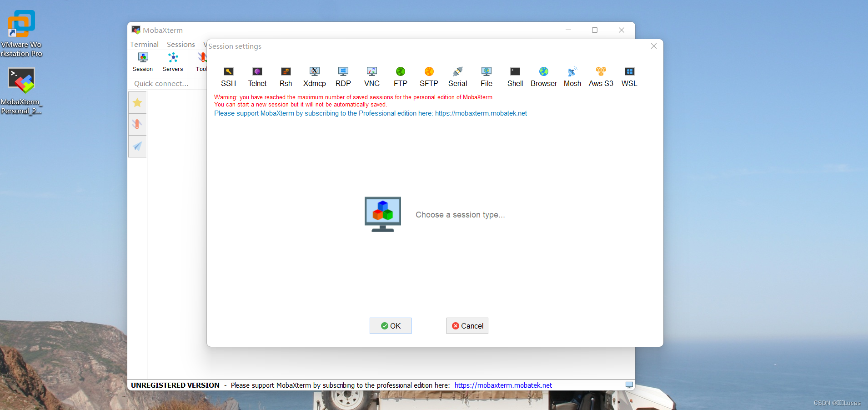The width and height of the screenshot is (868, 410).
Task: Select the VNC session type
Action: point(372,77)
